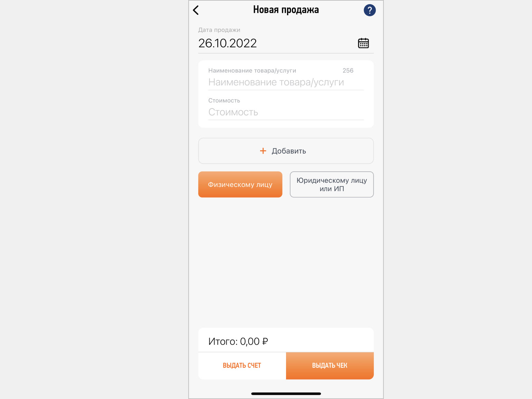Click the ruble sign in the total
The image size is (532, 399).
[x=265, y=341]
